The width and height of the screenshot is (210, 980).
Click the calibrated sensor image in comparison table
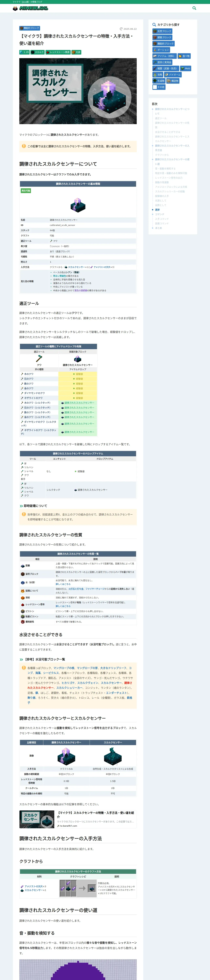(66, 756)
